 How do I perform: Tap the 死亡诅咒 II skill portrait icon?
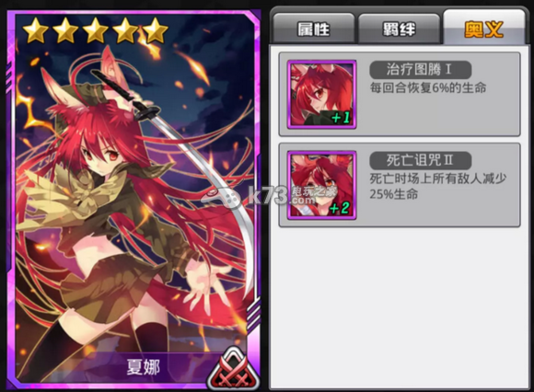tap(322, 185)
